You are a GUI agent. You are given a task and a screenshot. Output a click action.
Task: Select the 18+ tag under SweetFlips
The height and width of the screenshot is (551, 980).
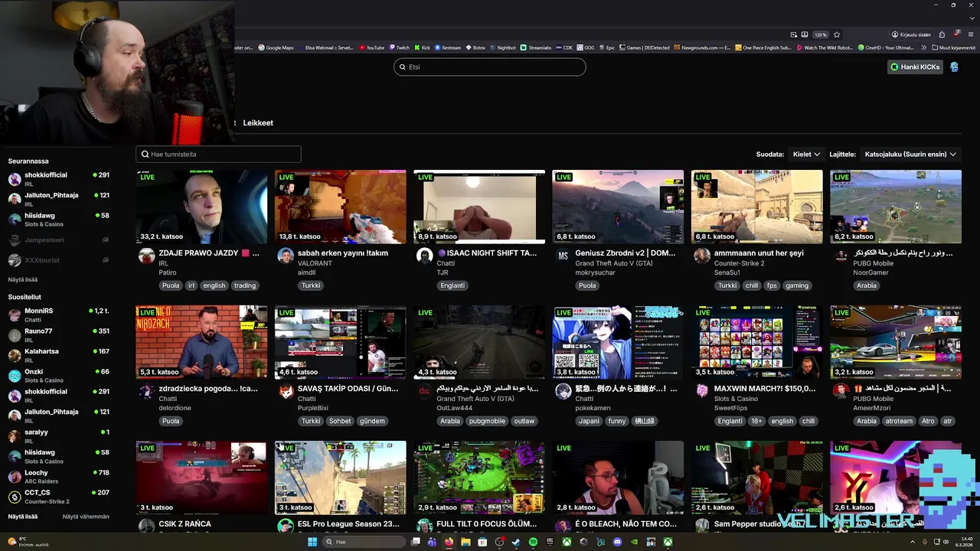click(756, 421)
